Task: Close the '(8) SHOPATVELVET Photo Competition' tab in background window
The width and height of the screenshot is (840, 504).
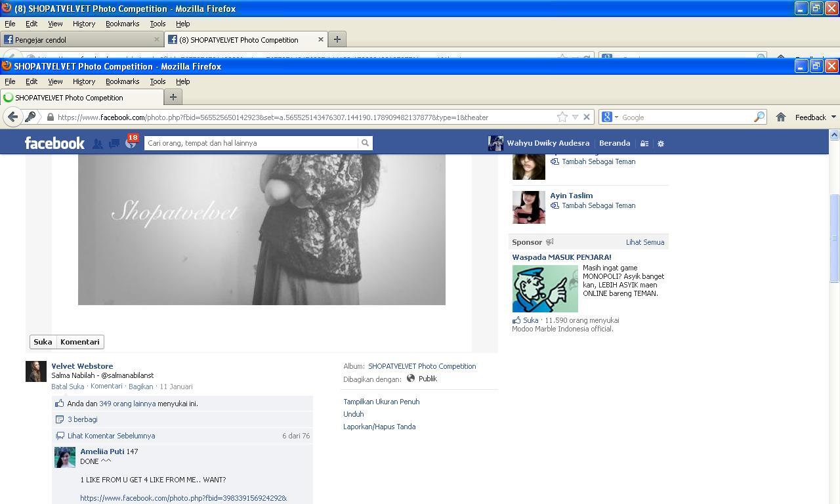Action: [320, 39]
